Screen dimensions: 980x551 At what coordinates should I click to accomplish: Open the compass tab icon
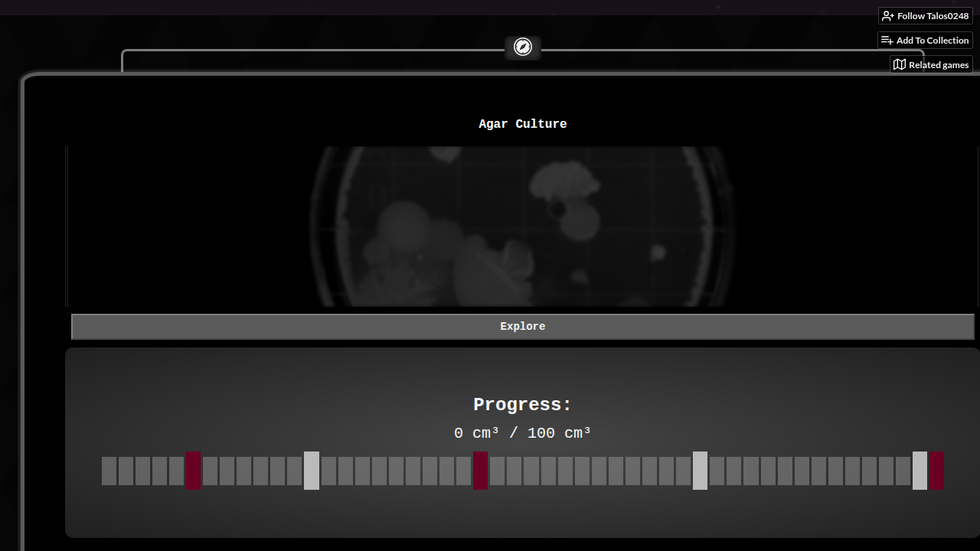pyautogui.click(x=523, y=47)
